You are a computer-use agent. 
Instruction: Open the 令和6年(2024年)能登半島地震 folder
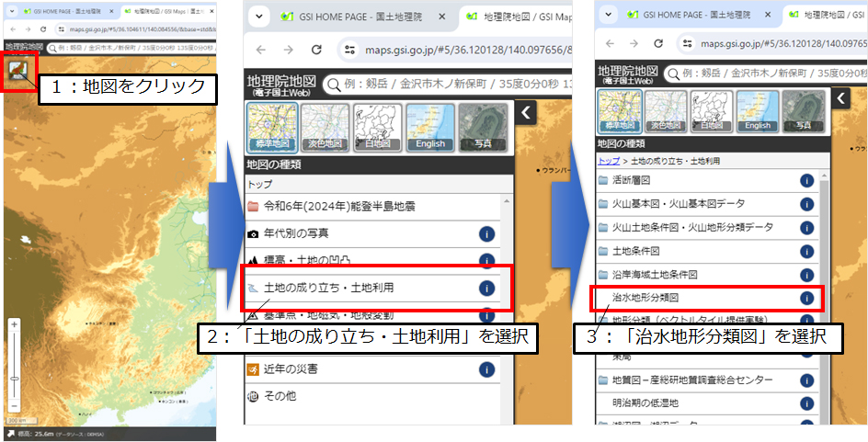tap(373, 207)
